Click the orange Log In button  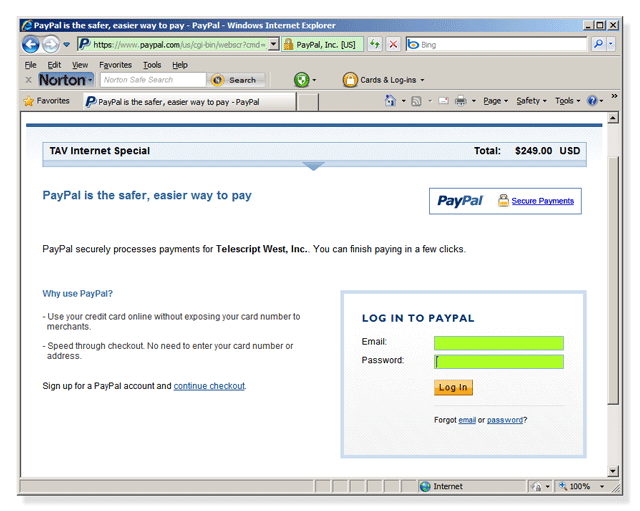(x=453, y=387)
